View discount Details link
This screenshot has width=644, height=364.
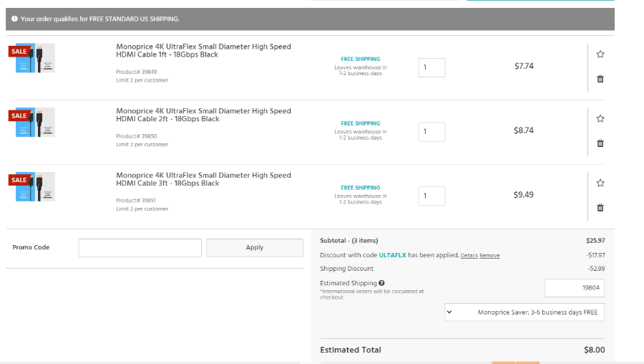(x=469, y=255)
